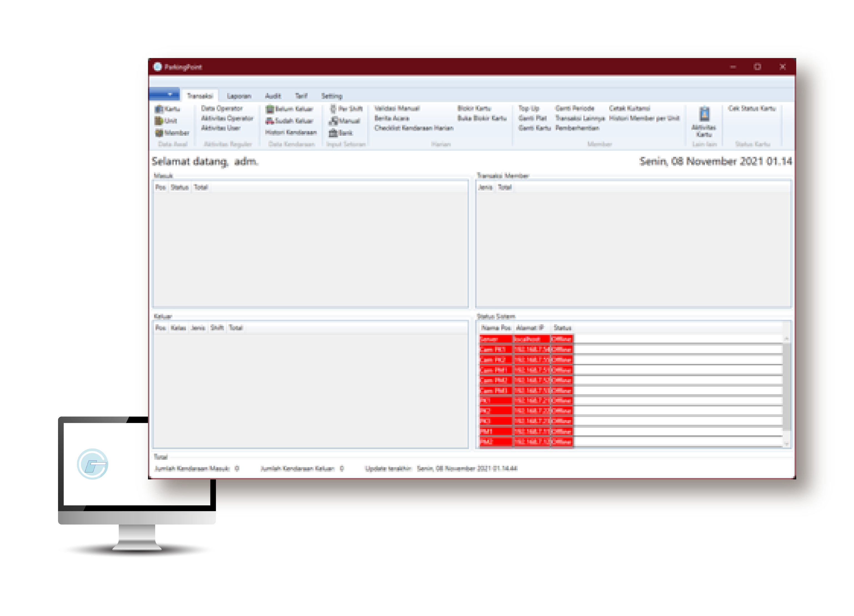Click the Belum Keluar vehicle icon
Screen dimensions: 854x616
pyautogui.click(x=270, y=109)
